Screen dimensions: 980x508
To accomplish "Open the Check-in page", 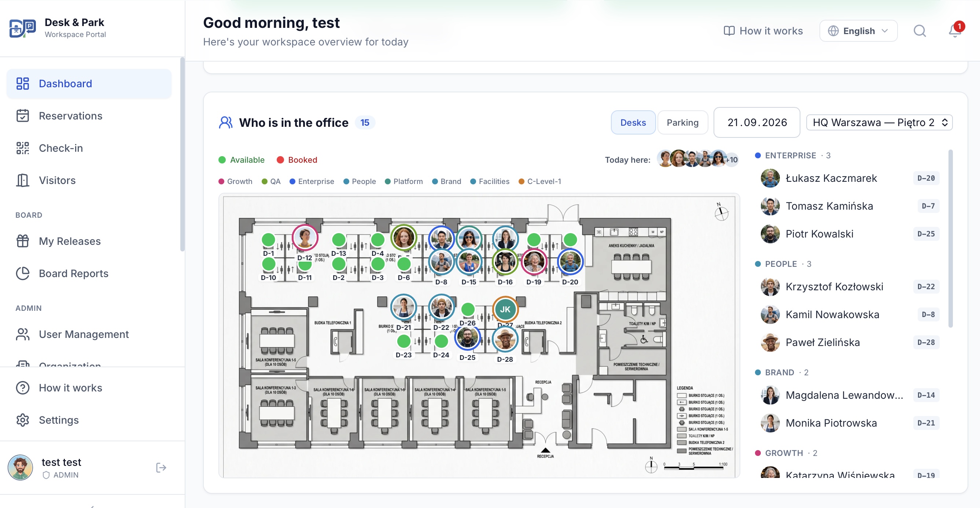I will (x=89, y=148).
